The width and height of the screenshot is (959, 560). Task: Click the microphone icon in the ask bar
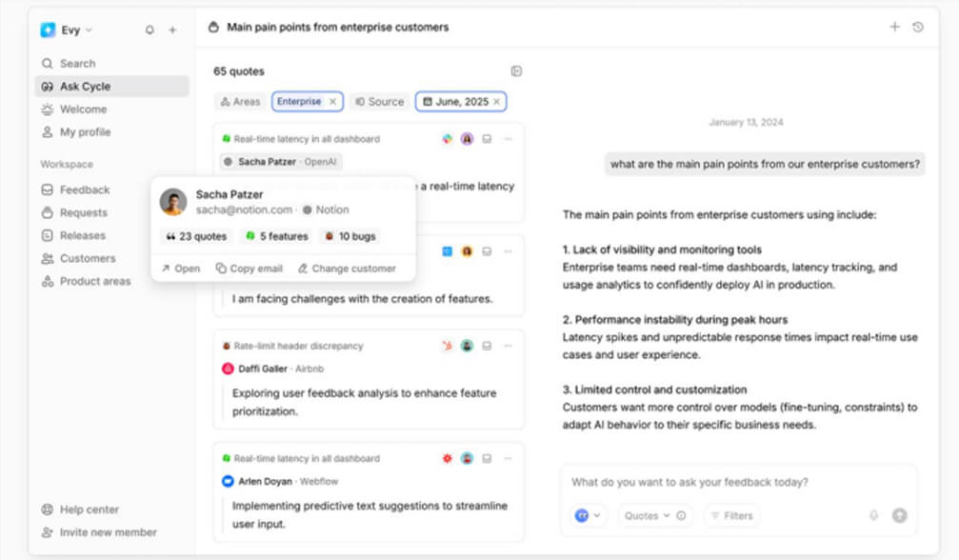(x=873, y=514)
